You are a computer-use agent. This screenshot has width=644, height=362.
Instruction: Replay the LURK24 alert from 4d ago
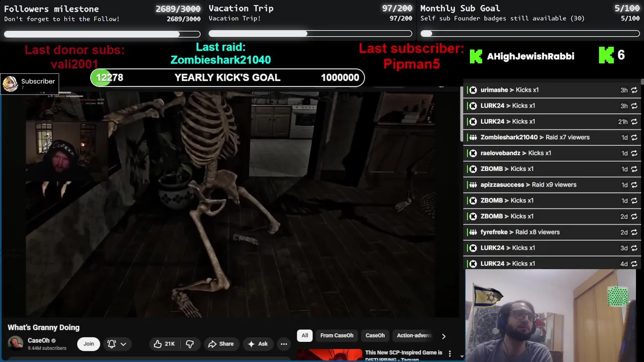click(x=634, y=263)
